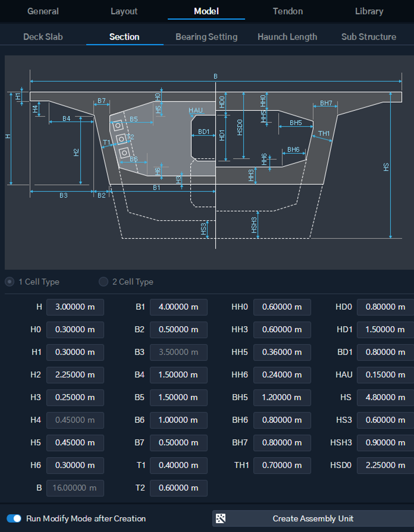This screenshot has width=414, height=532.
Task: Select the HH6 value field
Action: point(282,375)
